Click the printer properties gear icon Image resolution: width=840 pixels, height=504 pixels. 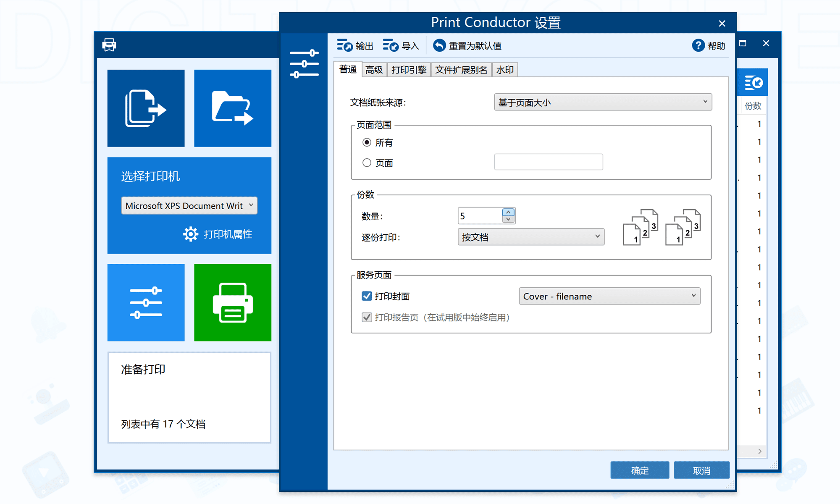point(191,234)
